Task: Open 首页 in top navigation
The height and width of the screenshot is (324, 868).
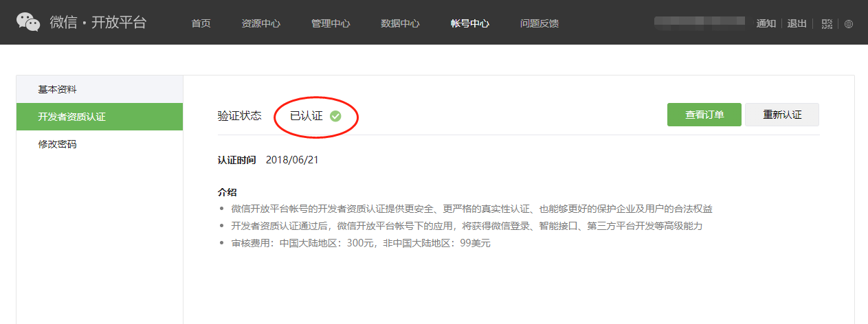Action: coord(201,23)
